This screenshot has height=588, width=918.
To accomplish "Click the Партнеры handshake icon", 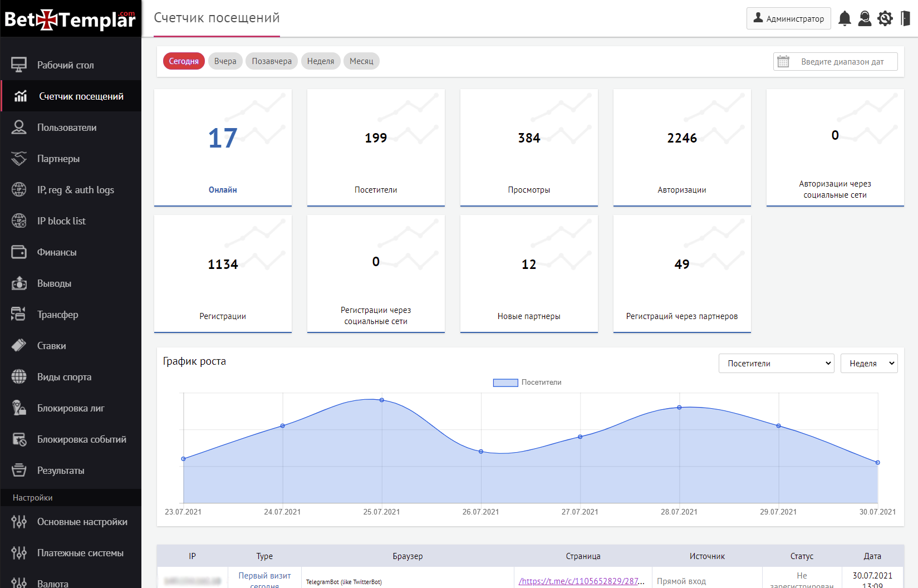I will 19,159.
